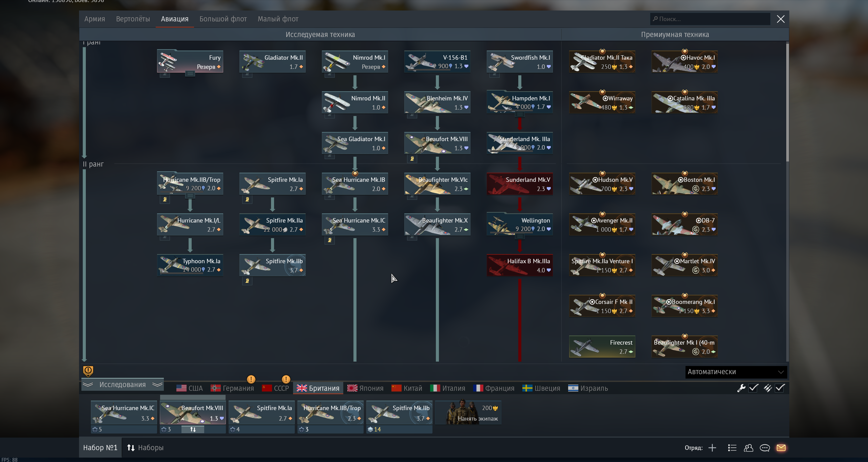Click the USA flag icon
This screenshot has width=868, height=462.
click(x=181, y=388)
